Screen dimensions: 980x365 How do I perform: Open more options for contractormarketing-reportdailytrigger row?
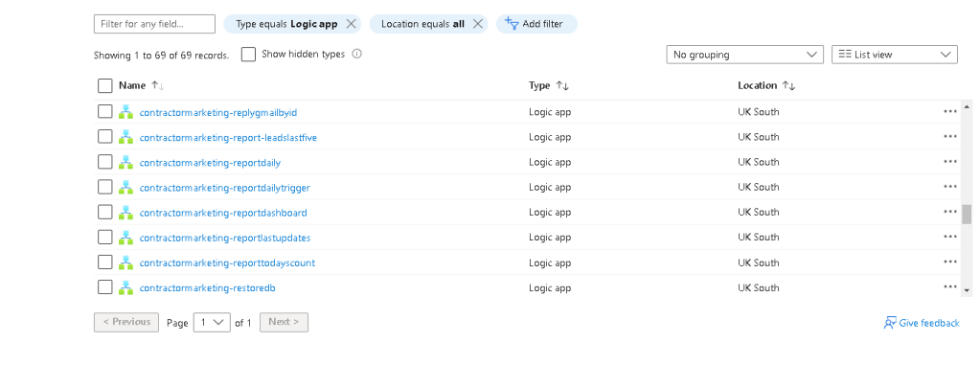click(950, 186)
